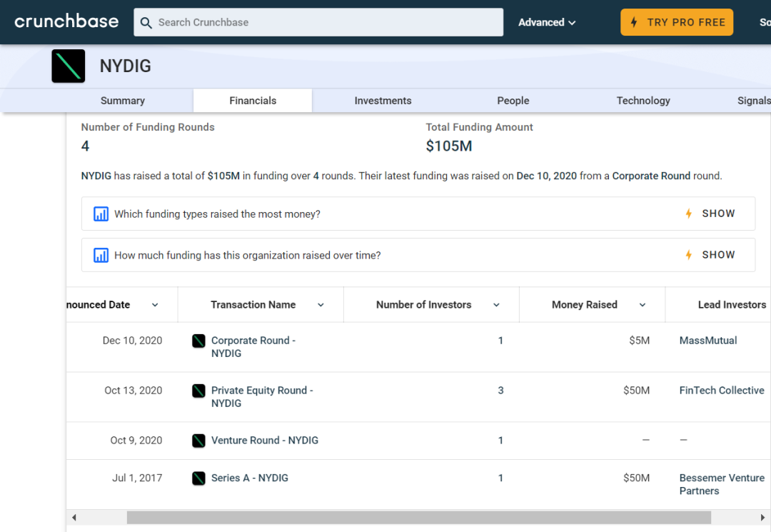Click NYDIG icon in Venture Round row

[199, 441]
